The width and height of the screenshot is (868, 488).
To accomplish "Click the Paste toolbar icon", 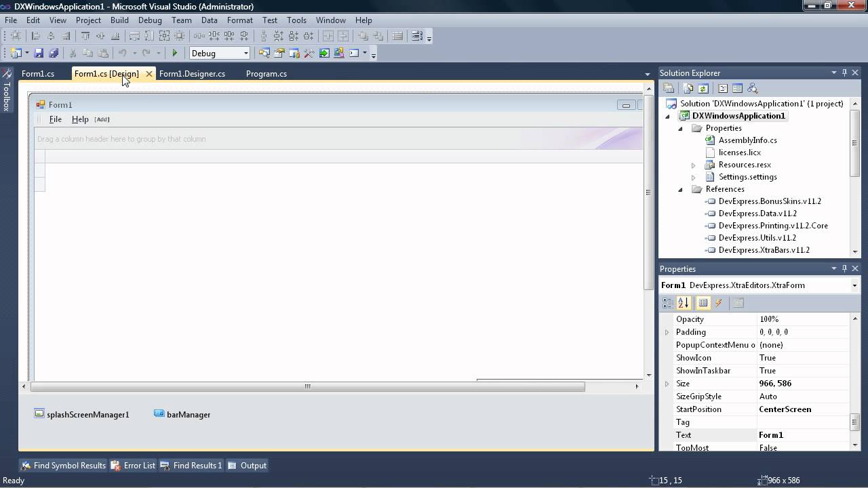I will (102, 53).
